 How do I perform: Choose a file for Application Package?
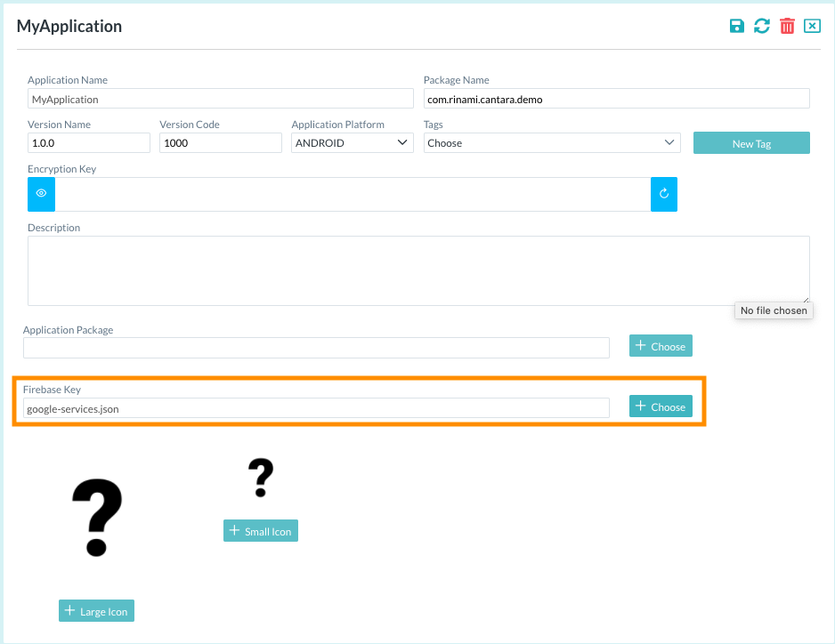(x=661, y=346)
